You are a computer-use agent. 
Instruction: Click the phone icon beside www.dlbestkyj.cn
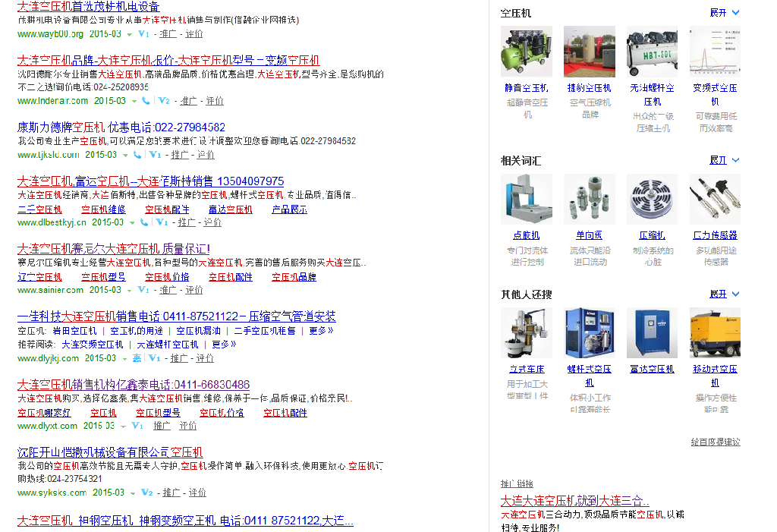click(x=144, y=222)
